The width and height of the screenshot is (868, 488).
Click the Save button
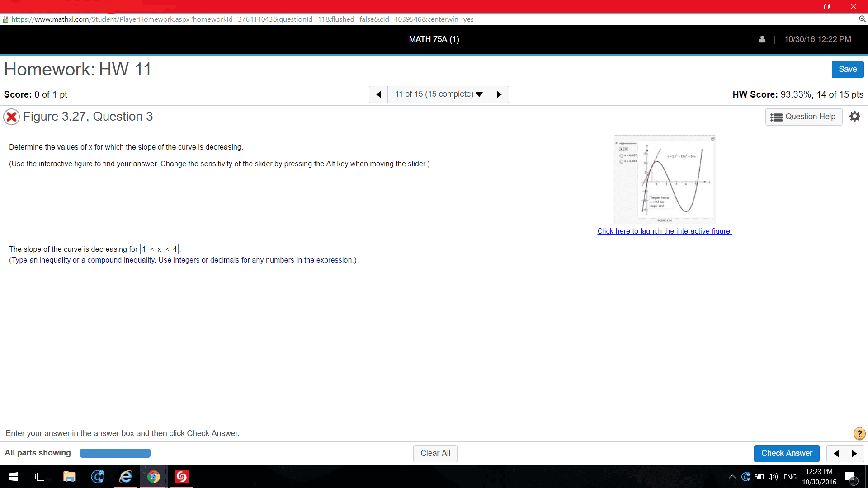click(x=847, y=69)
